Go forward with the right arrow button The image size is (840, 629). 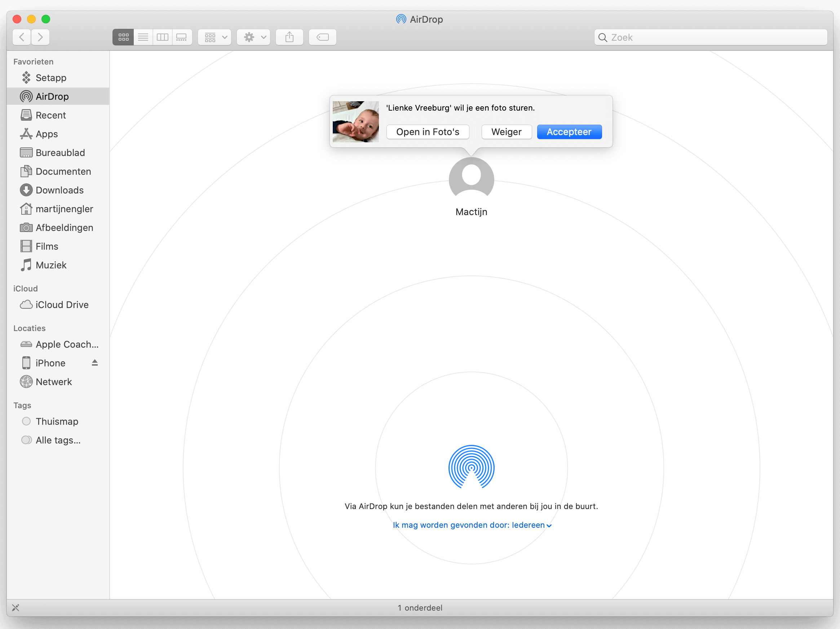coord(40,37)
